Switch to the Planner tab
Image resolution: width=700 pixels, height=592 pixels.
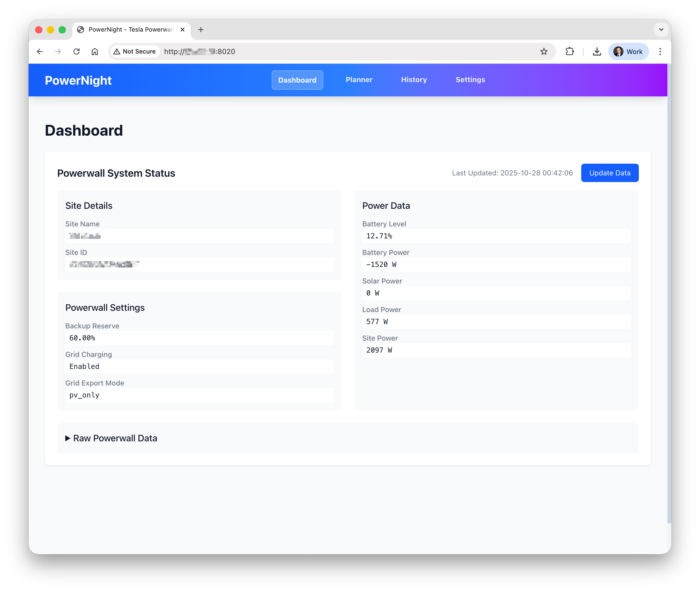[359, 80]
